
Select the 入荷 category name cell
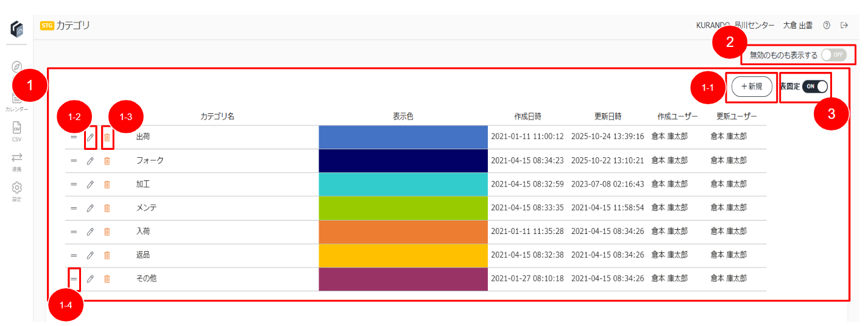[x=143, y=232]
